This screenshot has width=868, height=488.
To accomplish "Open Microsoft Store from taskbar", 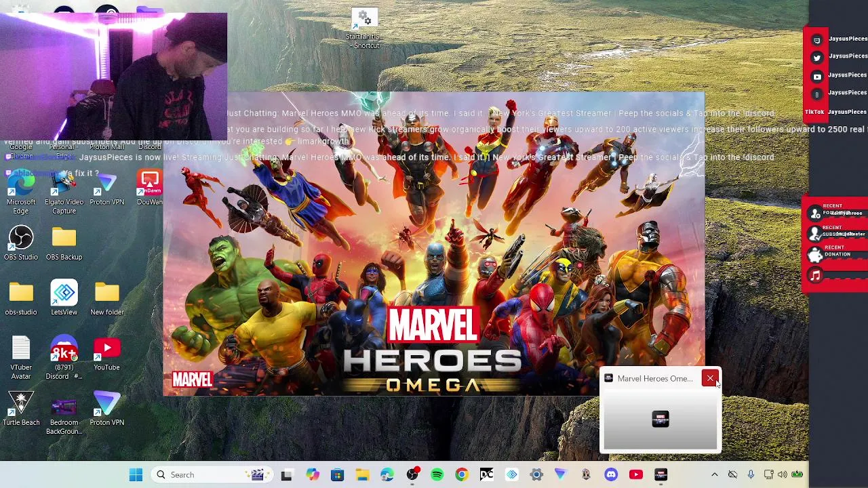I will (x=337, y=474).
